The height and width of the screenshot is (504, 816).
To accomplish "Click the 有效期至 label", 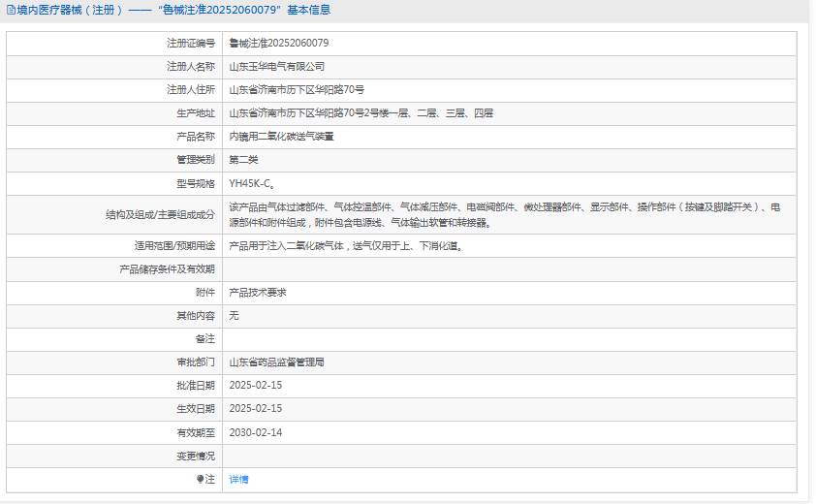I will point(196,432).
